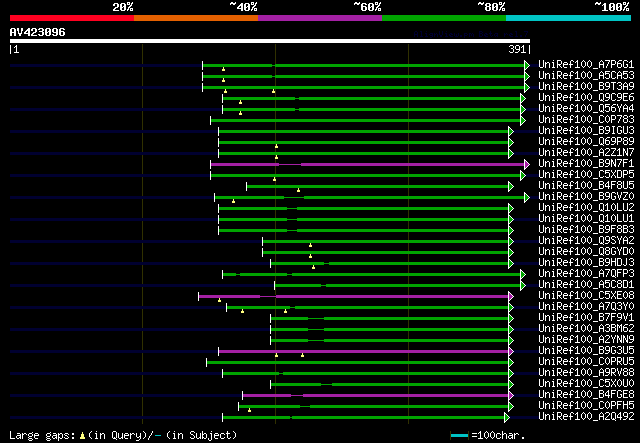Screen dimensions: 640x443
Task: Pick the UniRef100_A7Q3Y0 subject name
Action: (x=586, y=307)
